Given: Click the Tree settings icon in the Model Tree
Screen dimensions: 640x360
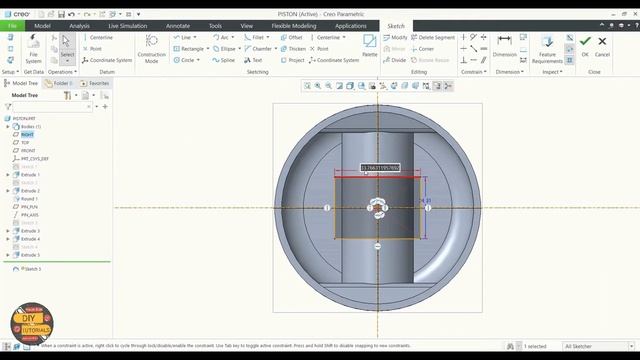Looking at the screenshot, I should tap(68, 96).
